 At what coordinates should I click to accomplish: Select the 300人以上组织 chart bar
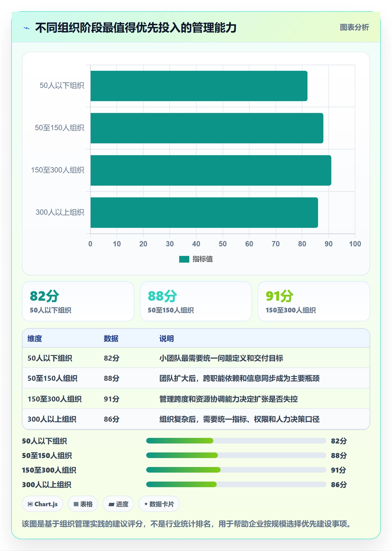coord(204,213)
